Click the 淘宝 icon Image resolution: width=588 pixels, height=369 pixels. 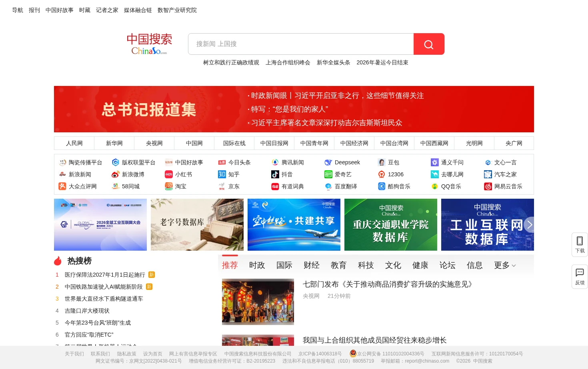(169, 186)
